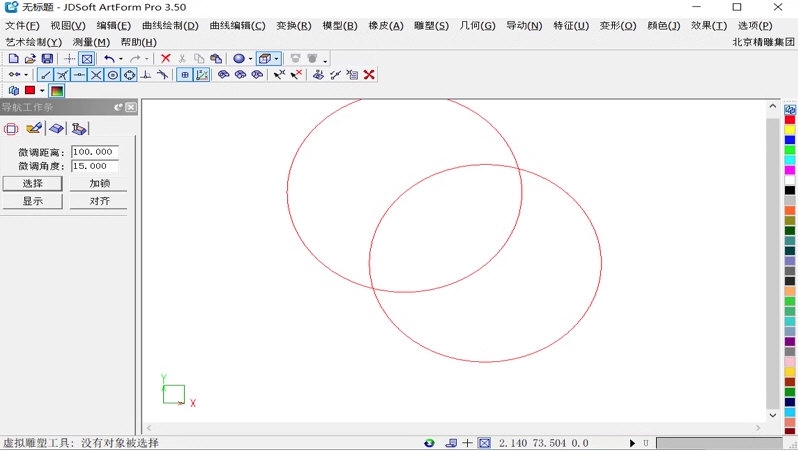798x451 pixels.
Task: Undo the last action
Action: (x=109, y=59)
